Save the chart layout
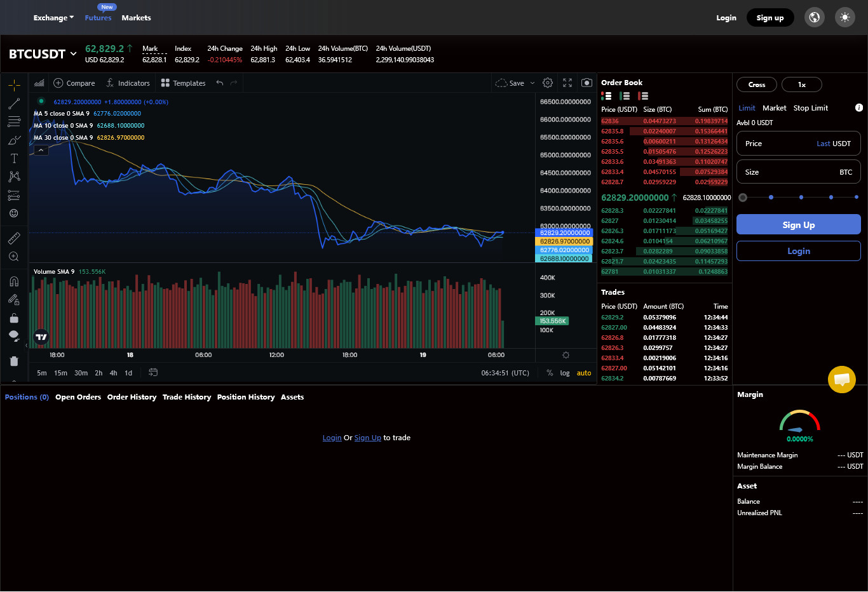 tap(510, 83)
